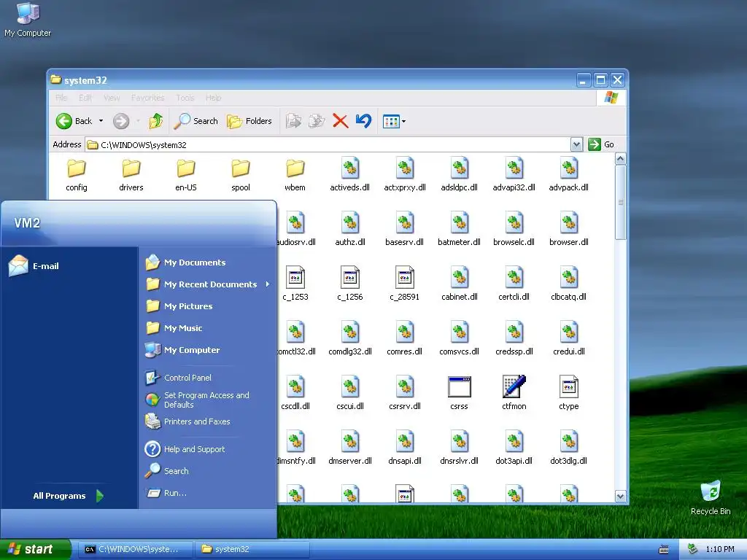Select the activeds.dll file
747x560 pixels.
[349, 175]
